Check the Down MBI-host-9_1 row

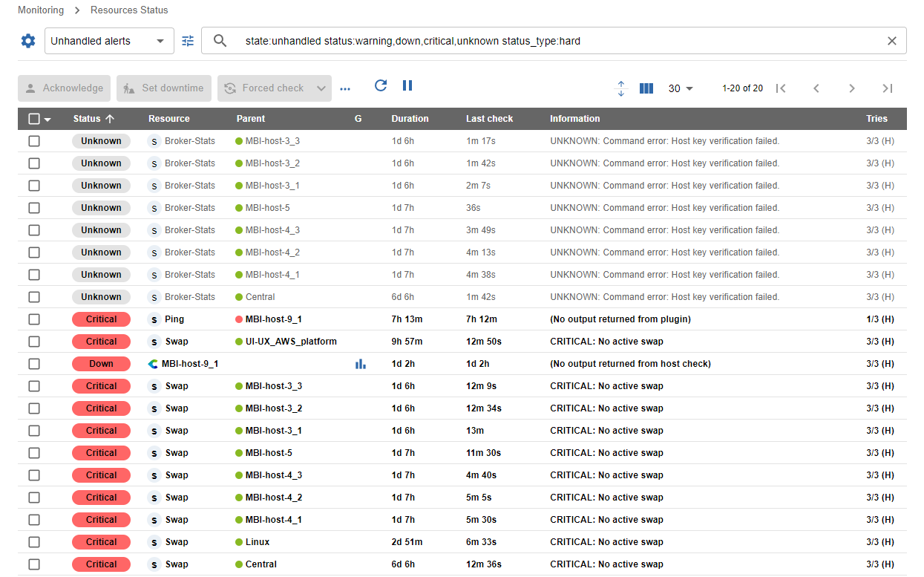coord(34,364)
